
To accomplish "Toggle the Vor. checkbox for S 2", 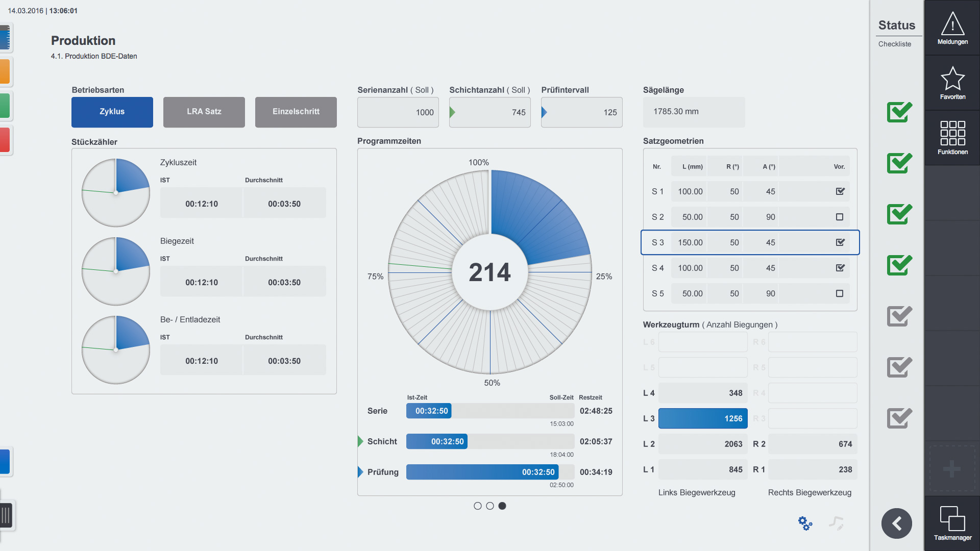I will [840, 217].
